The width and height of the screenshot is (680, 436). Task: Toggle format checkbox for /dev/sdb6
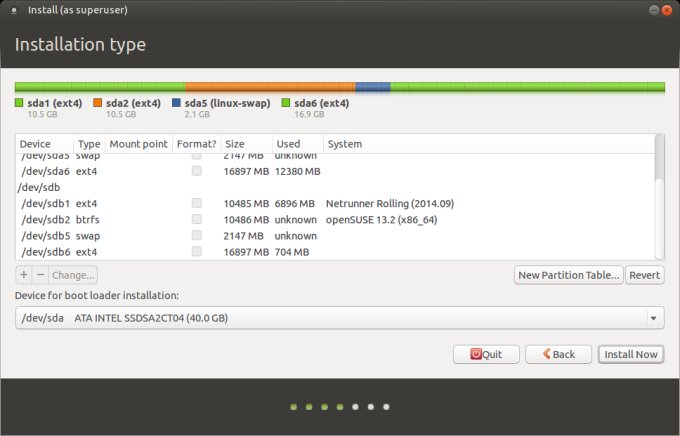(x=197, y=251)
